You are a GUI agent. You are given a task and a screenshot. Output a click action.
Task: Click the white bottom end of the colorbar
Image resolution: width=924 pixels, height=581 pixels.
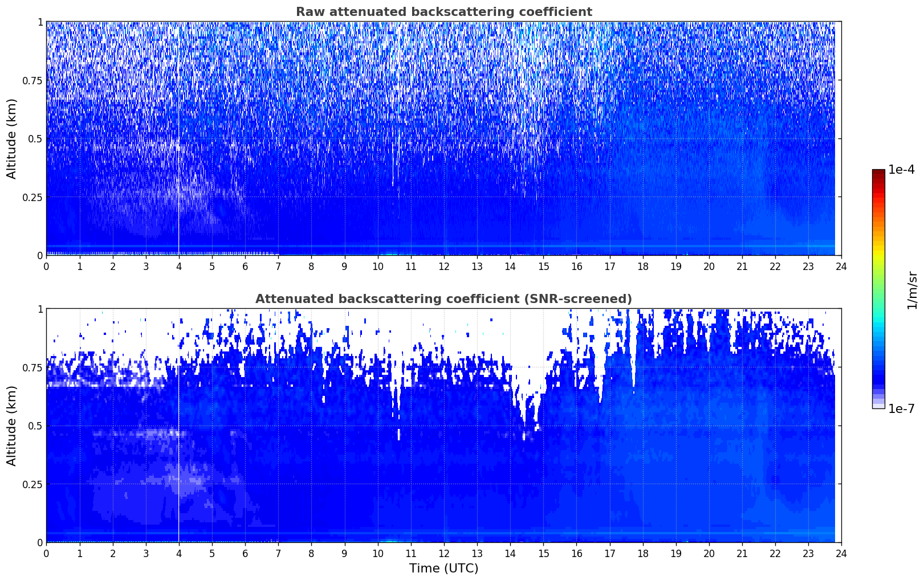[x=878, y=406]
